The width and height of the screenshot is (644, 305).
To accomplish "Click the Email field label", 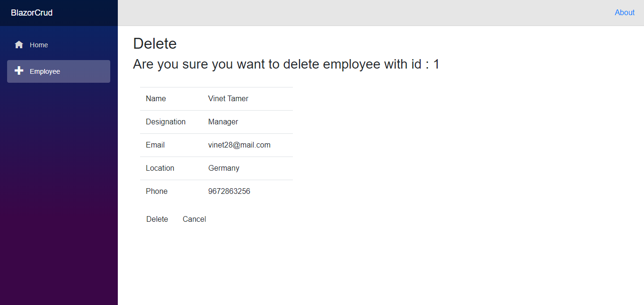I will tap(155, 145).
